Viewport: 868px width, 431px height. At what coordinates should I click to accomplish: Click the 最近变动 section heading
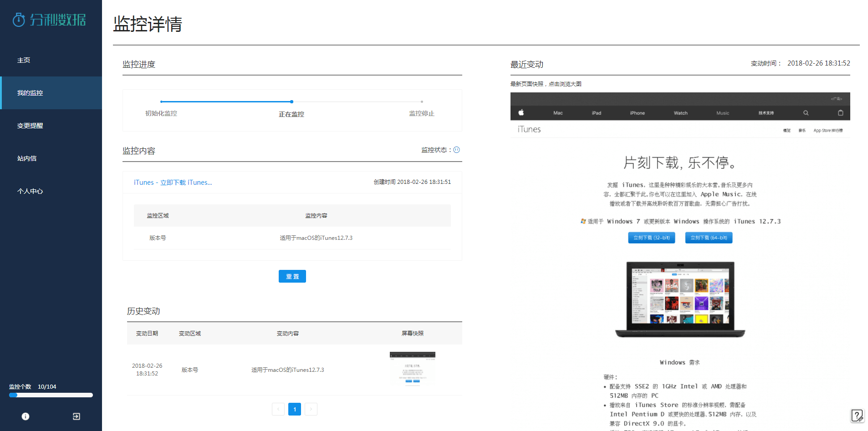tap(527, 65)
